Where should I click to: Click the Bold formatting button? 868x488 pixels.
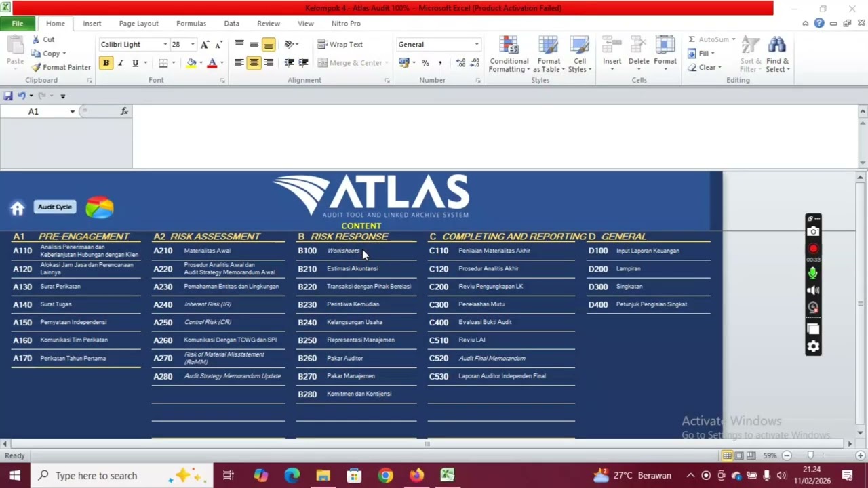coord(106,62)
